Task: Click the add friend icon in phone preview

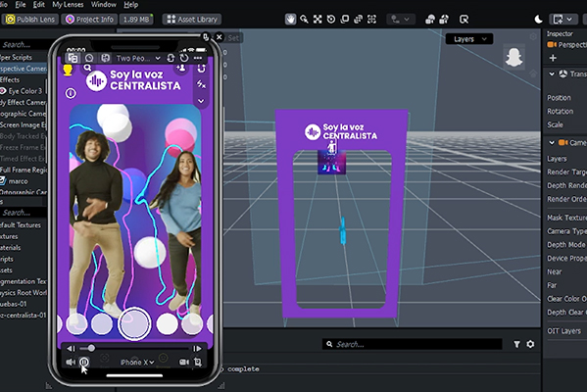Action: pos(181,68)
